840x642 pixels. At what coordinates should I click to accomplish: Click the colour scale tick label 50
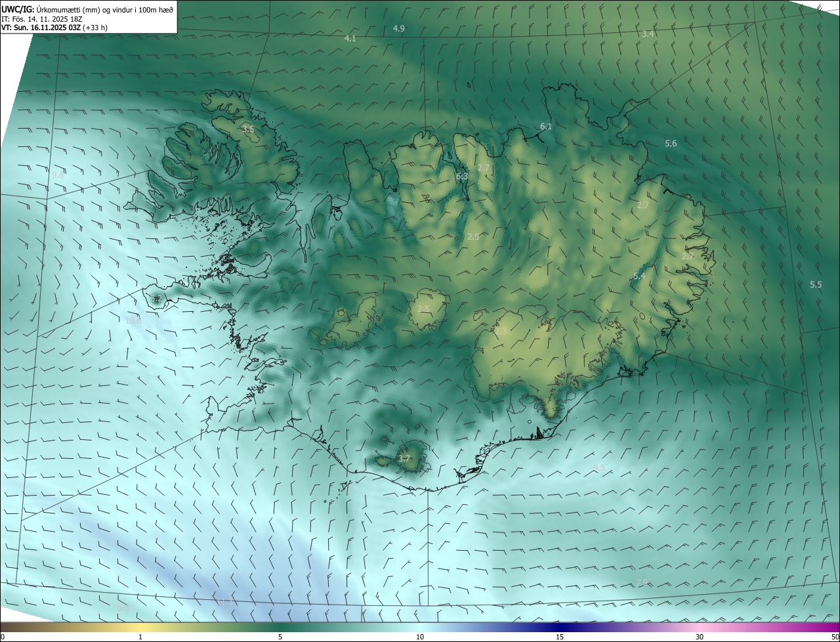pyautogui.click(x=835, y=637)
